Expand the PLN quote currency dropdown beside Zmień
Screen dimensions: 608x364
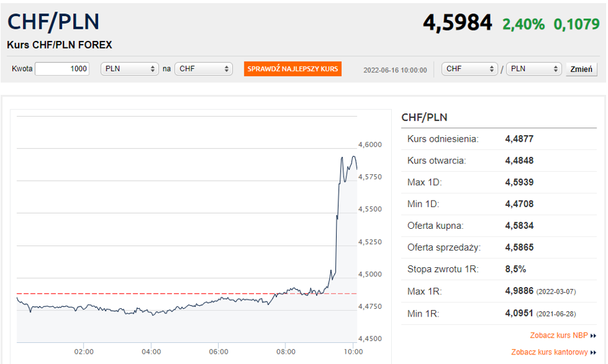(534, 69)
